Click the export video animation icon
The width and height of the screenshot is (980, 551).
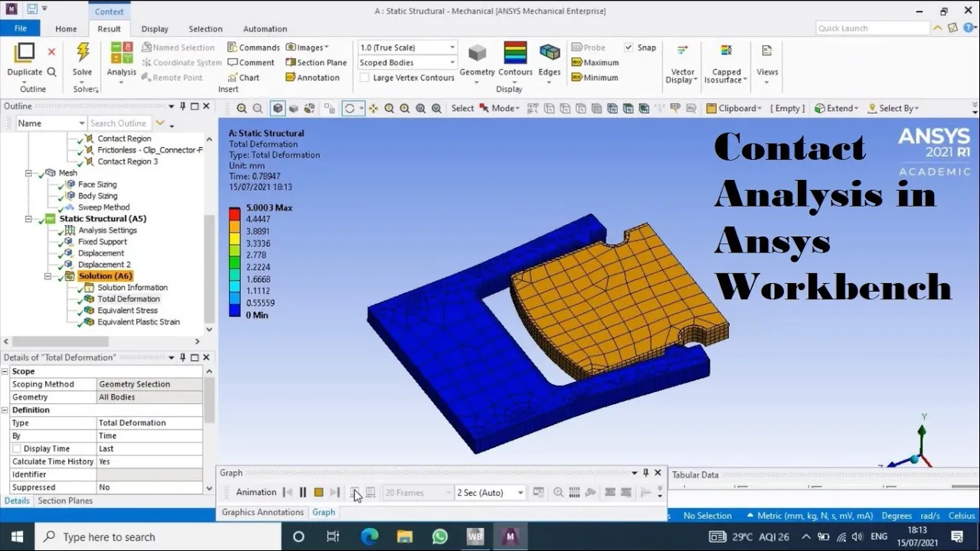[538, 493]
